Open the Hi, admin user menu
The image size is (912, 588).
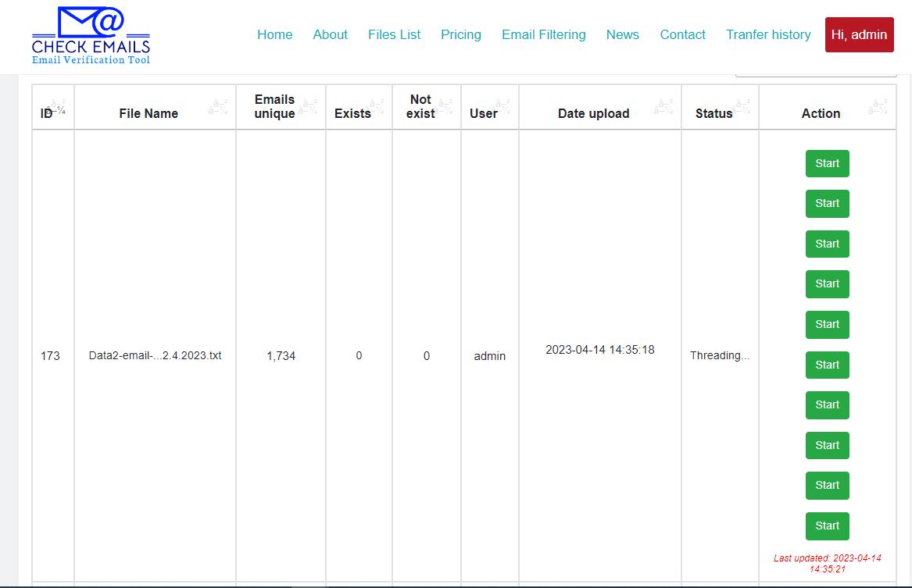pos(859,35)
